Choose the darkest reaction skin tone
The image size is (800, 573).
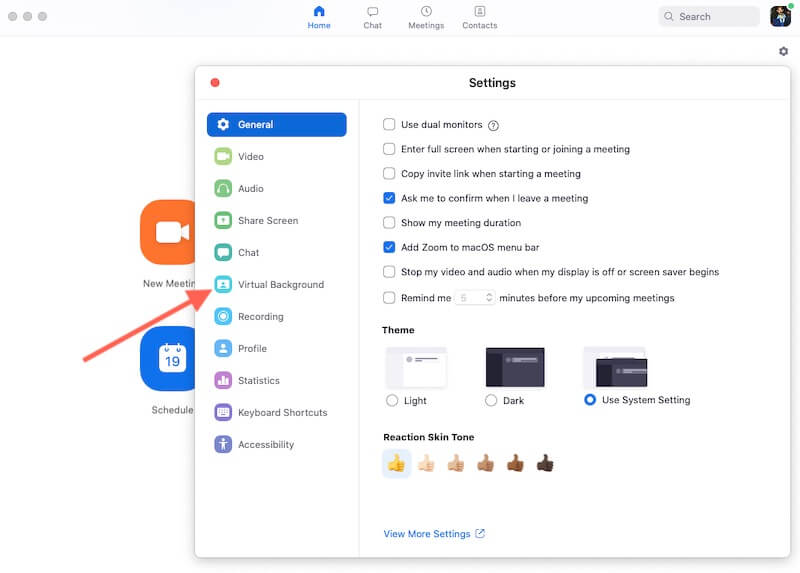pyautogui.click(x=545, y=463)
